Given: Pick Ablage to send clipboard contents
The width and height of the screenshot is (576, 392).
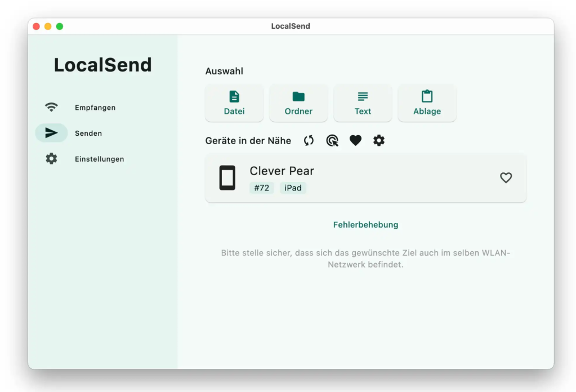Looking at the screenshot, I should click(x=427, y=103).
